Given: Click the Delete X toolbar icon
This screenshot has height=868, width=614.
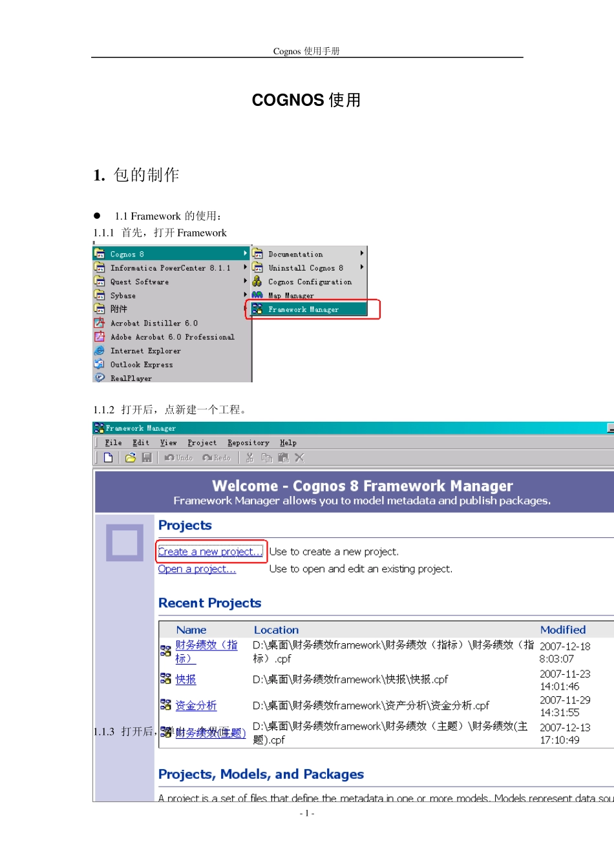Looking at the screenshot, I should point(299,457).
